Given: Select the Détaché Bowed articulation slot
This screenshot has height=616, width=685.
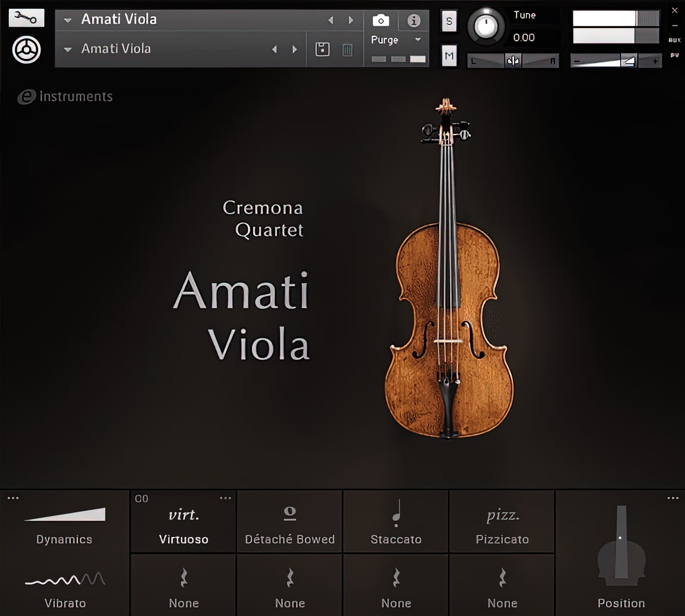Looking at the screenshot, I should point(289,521).
